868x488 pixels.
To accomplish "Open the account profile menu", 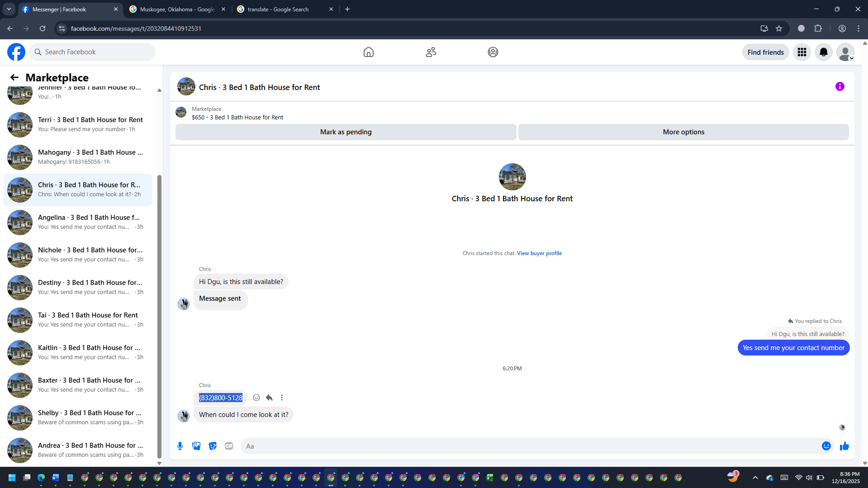I will click(x=845, y=52).
